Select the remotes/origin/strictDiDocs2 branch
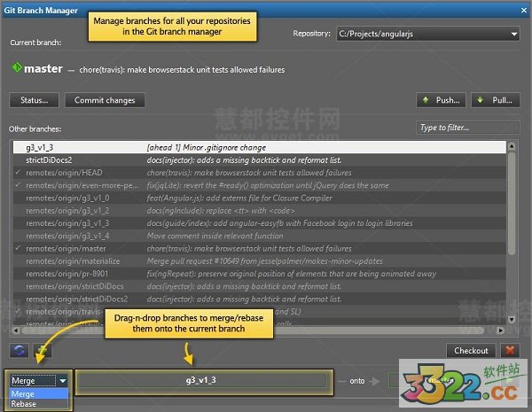This screenshot has height=412, width=532. (x=260, y=299)
